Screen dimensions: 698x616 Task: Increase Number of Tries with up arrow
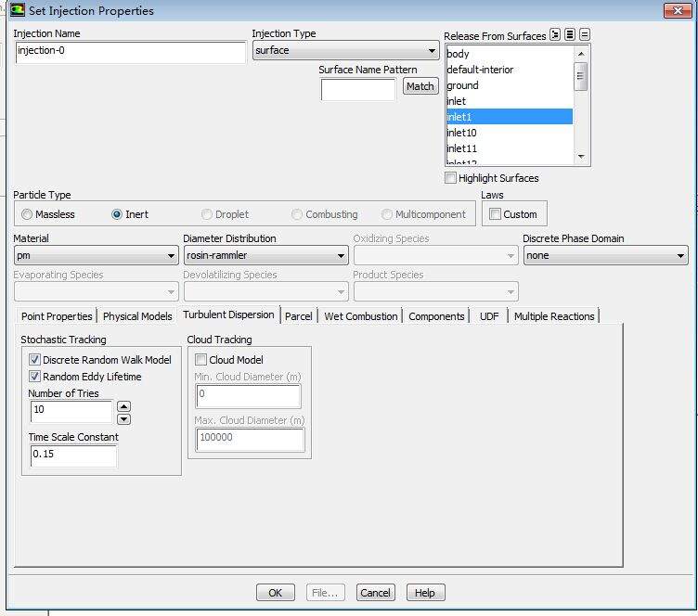point(123,406)
